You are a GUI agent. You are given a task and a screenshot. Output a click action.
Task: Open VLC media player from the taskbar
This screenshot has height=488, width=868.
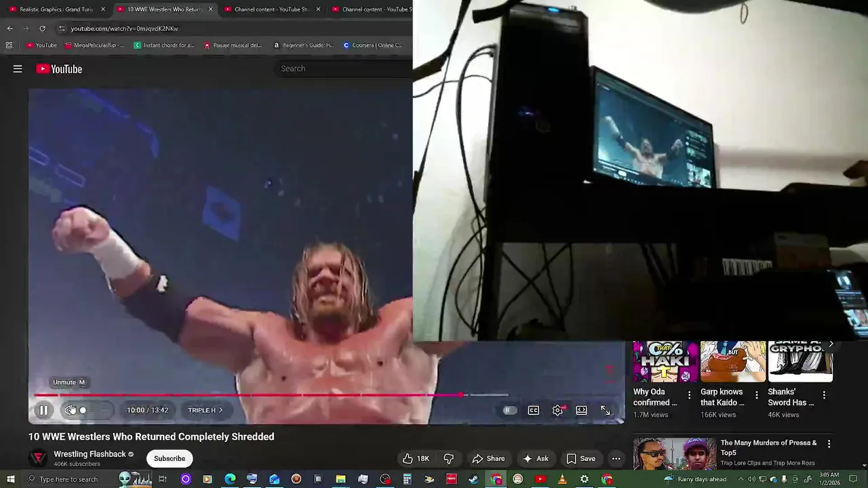[x=561, y=479]
